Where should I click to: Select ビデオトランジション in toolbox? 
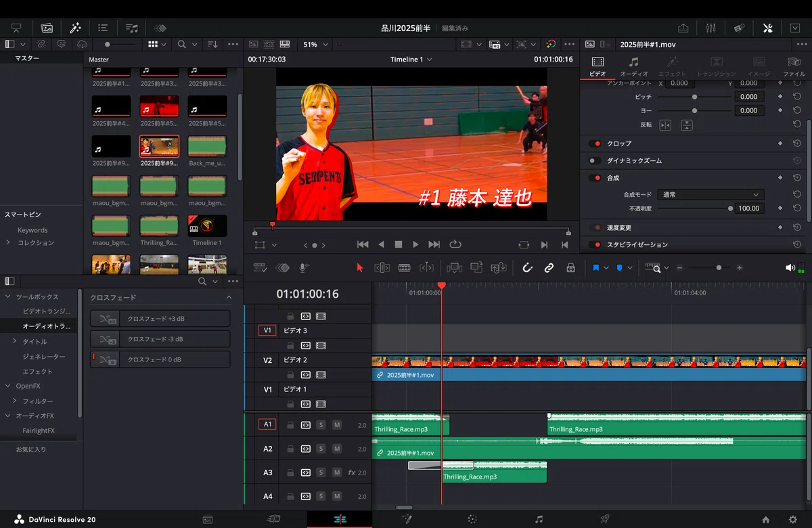(x=46, y=311)
